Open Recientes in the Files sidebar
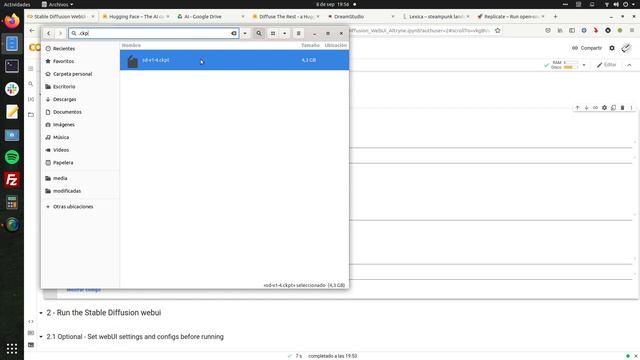This screenshot has height=360, width=640. click(x=80, y=49)
